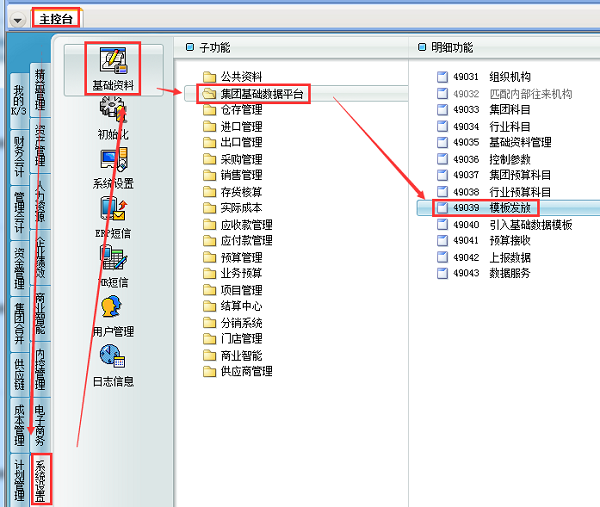Switch to the 主控台 tab
The height and width of the screenshot is (507, 600).
pos(56,18)
